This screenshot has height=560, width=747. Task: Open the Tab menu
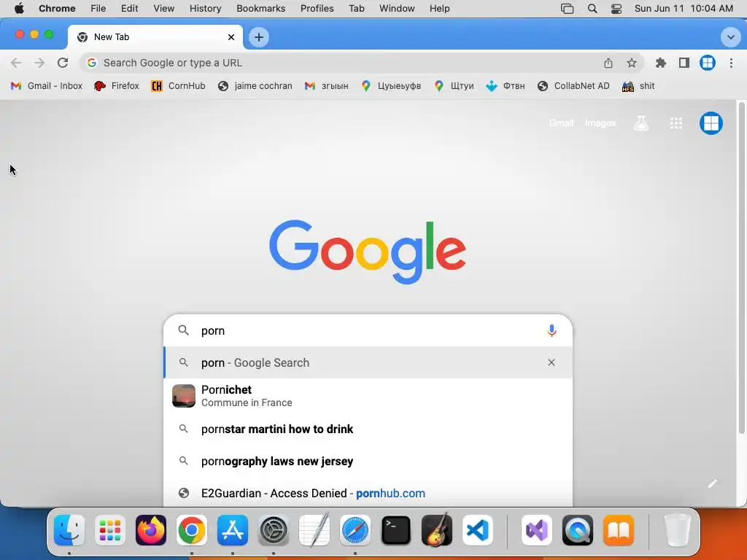tap(356, 9)
